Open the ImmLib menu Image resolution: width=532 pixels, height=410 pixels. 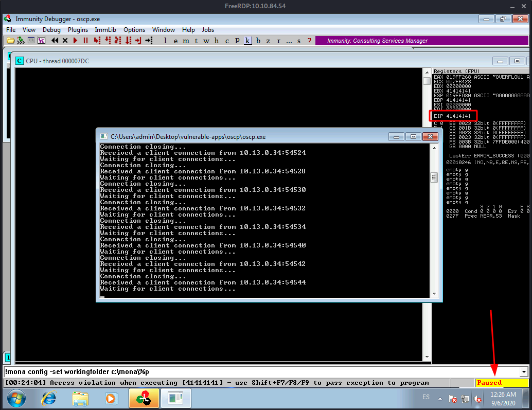pyautogui.click(x=105, y=30)
